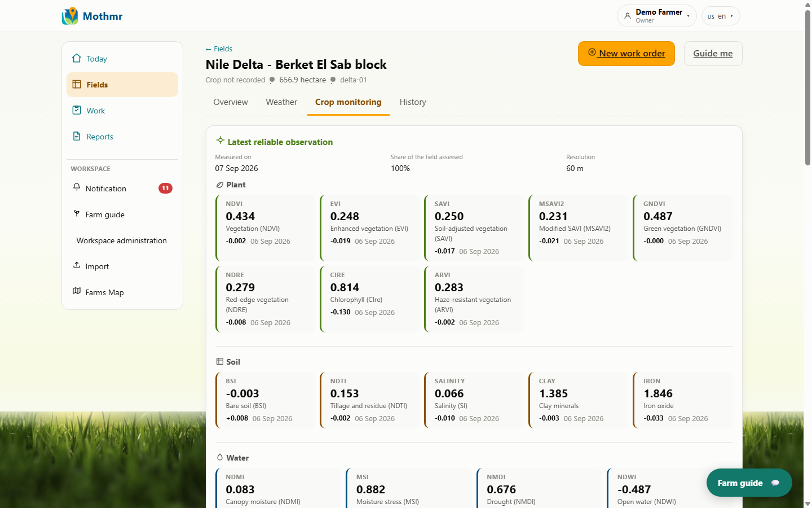812x508 pixels.
Task: Click the Farms Map icon
Action: coord(77,291)
